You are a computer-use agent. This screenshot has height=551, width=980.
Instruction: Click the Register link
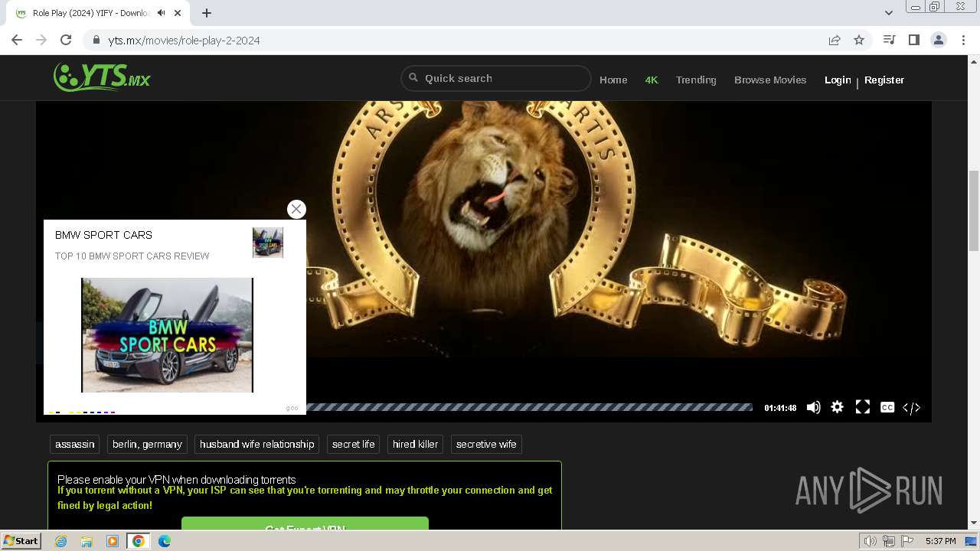[884, 80]
